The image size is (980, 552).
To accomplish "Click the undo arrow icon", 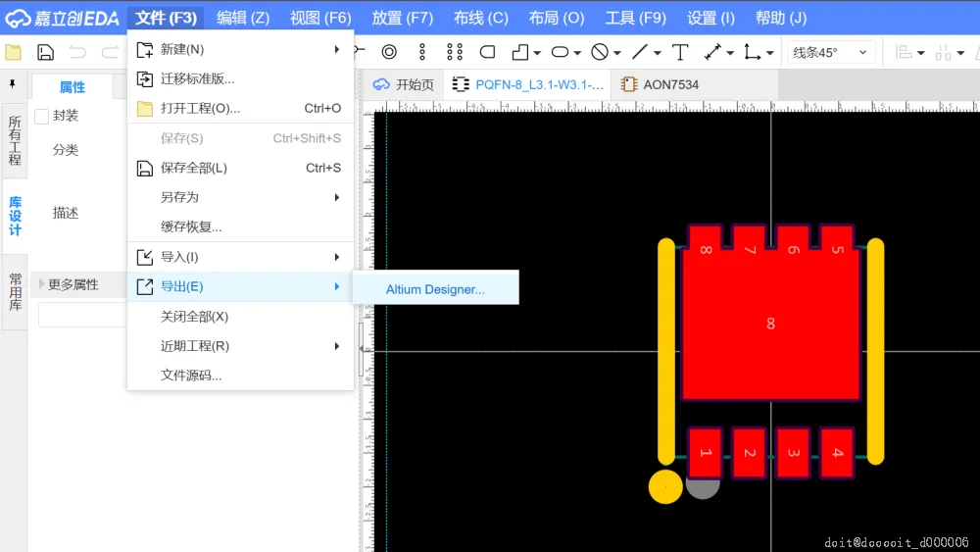I will pos(77,53).
